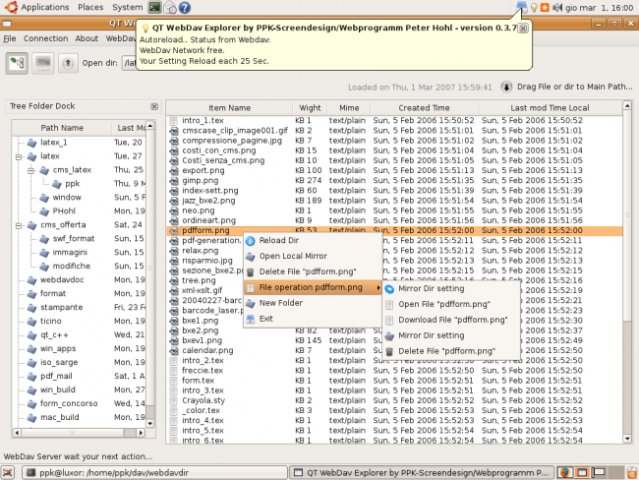
Task: Click the Open dir path input field
Action: point(130,63)
